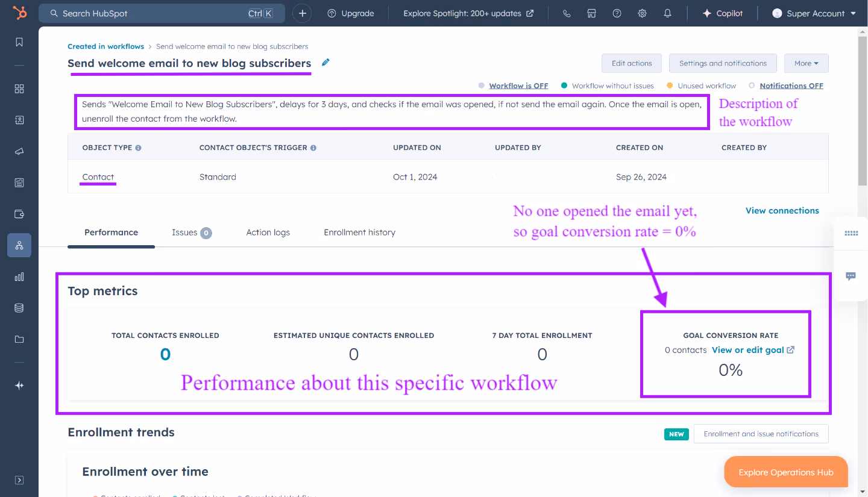Select the highlighted Automations icon in sidebar
The image size is (868, 497).
pos(19,245)
